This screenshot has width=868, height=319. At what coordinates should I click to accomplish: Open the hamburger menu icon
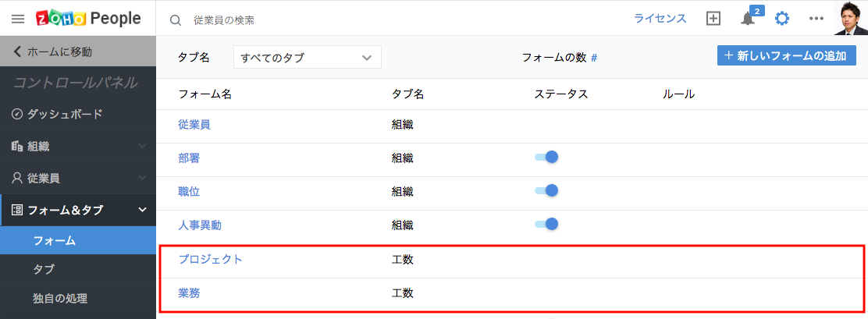point(18,19)
